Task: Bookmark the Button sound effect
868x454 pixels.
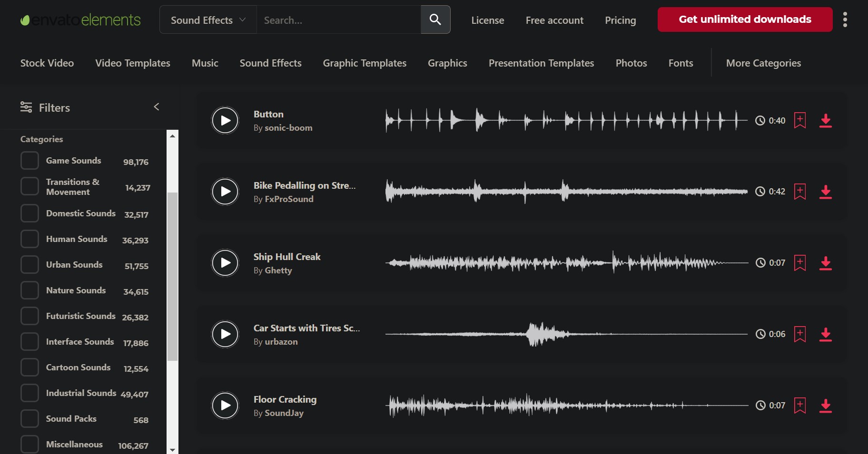Action: click(800, 120)
